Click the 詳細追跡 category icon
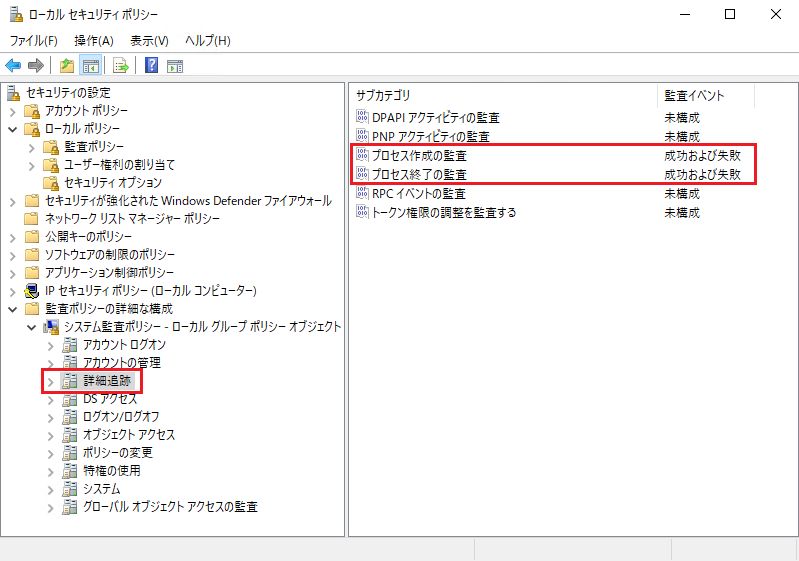 pyautogui.click(x=70, y=381)
